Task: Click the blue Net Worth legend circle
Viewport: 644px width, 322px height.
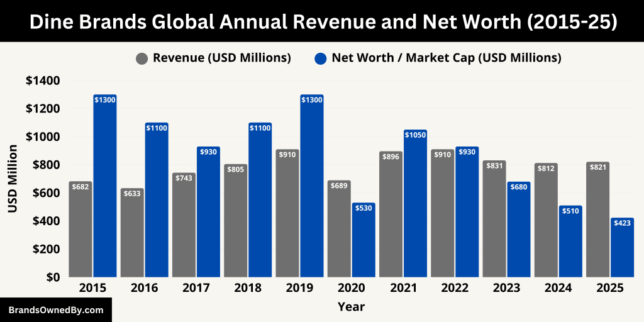Action: click(320, 58)
